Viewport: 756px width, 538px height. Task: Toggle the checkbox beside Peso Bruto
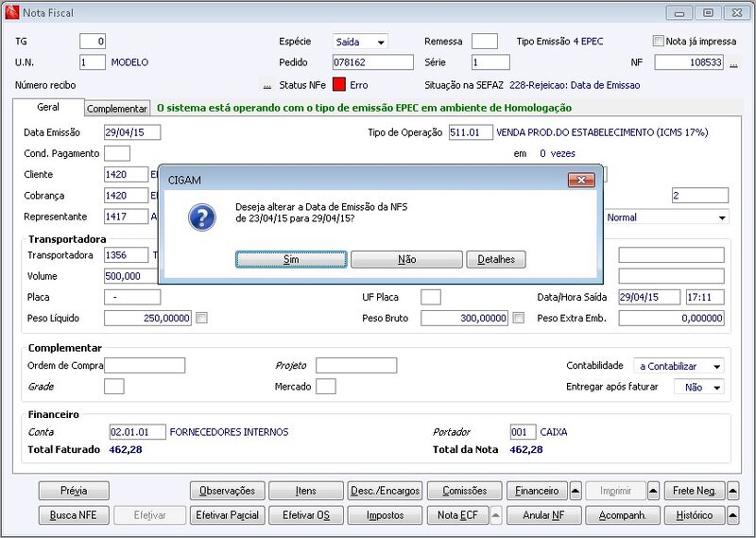click(x=518, y=318)
